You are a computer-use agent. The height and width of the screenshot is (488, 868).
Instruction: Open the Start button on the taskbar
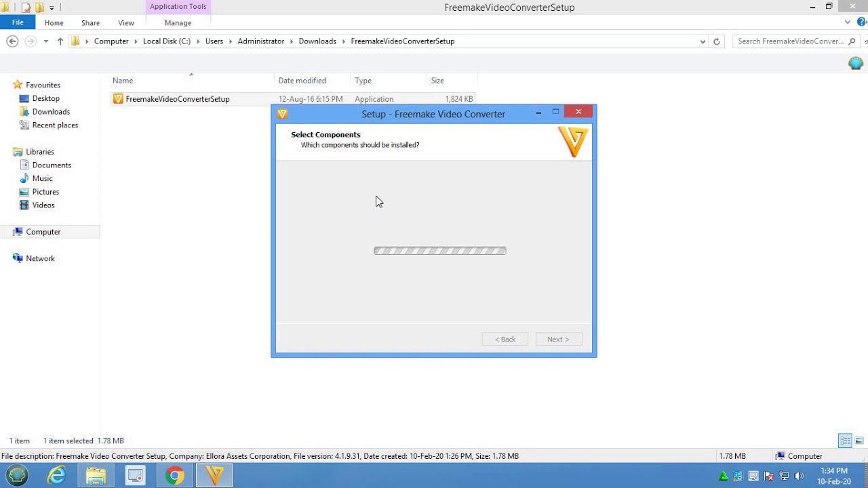pyautogui.click(x=17, y=475)
